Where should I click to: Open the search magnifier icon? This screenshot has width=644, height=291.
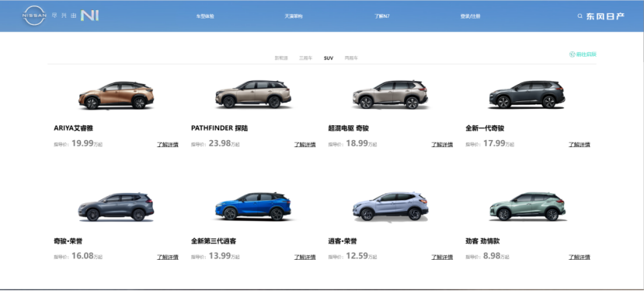click(x=580, y=16)
